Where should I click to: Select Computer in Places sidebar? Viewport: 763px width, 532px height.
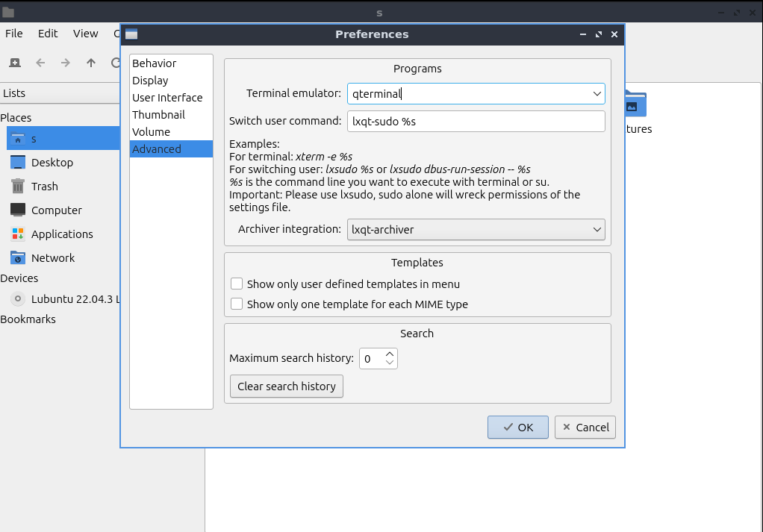[56, 210]
